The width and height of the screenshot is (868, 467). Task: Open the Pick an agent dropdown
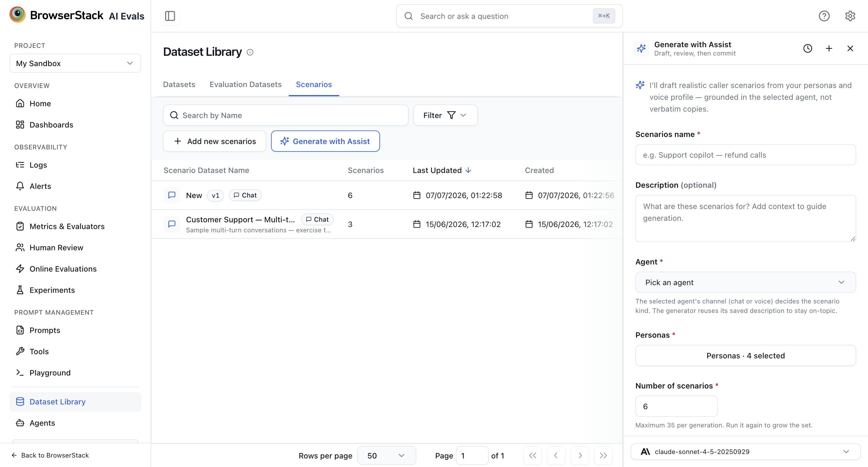pyautogui.click(x=745, y=283)
